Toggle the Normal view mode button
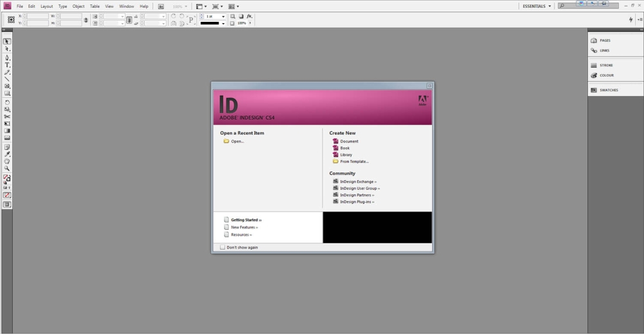 (x=7, y=205)
